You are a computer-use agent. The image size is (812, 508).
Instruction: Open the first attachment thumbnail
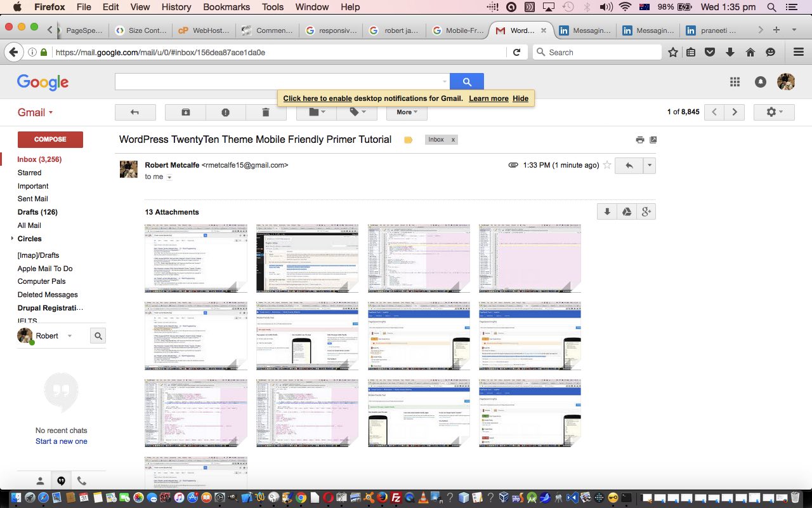pos(196,258)
